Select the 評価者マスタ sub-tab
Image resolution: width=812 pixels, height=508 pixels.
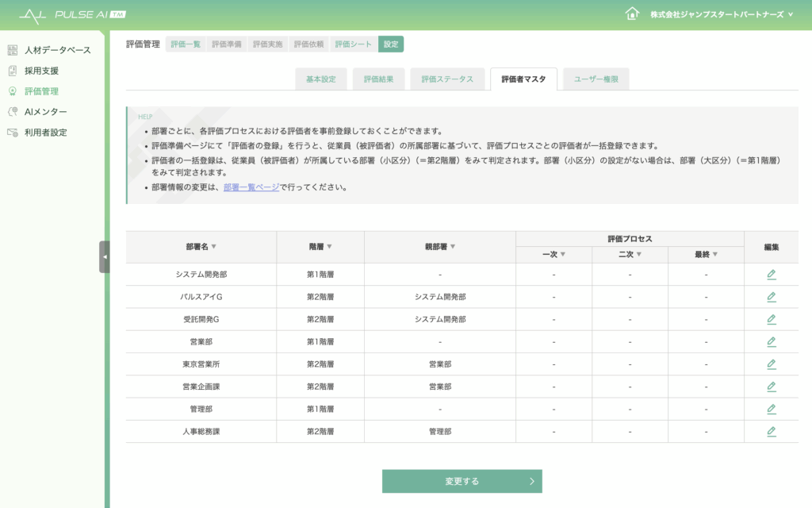coord(523,79)
